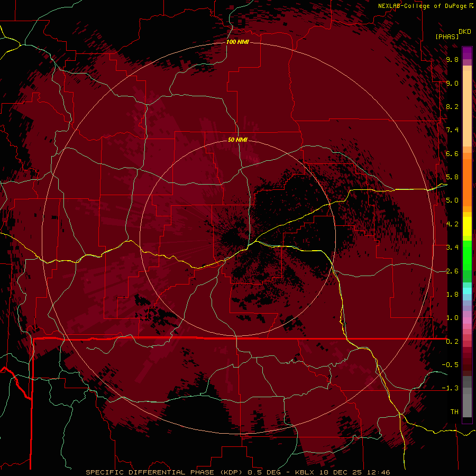The width and height of the screenshot is (476, 476).
Task: Click the 100 NMI range ring label
Action: tap(237, 42)
